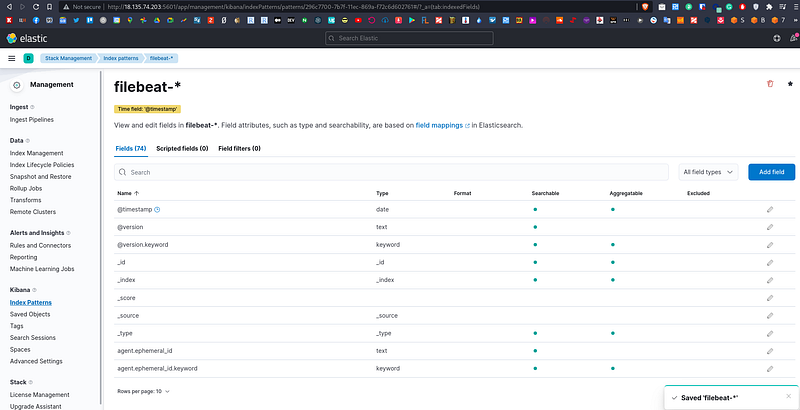Edit the _source field
The height and width of the screenshot is (410, 800).
click(x=770, y=316)
